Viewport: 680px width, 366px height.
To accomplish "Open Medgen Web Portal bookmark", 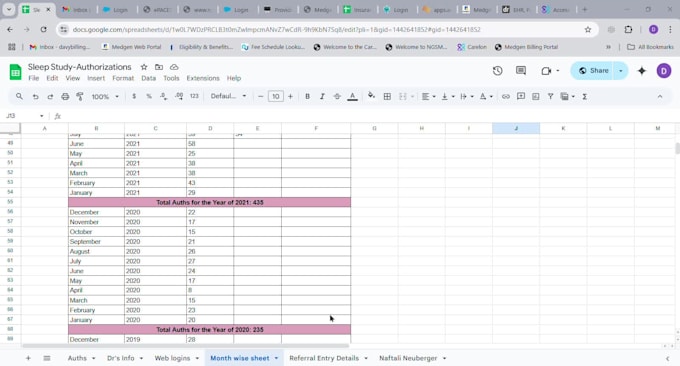I will 131,47.
